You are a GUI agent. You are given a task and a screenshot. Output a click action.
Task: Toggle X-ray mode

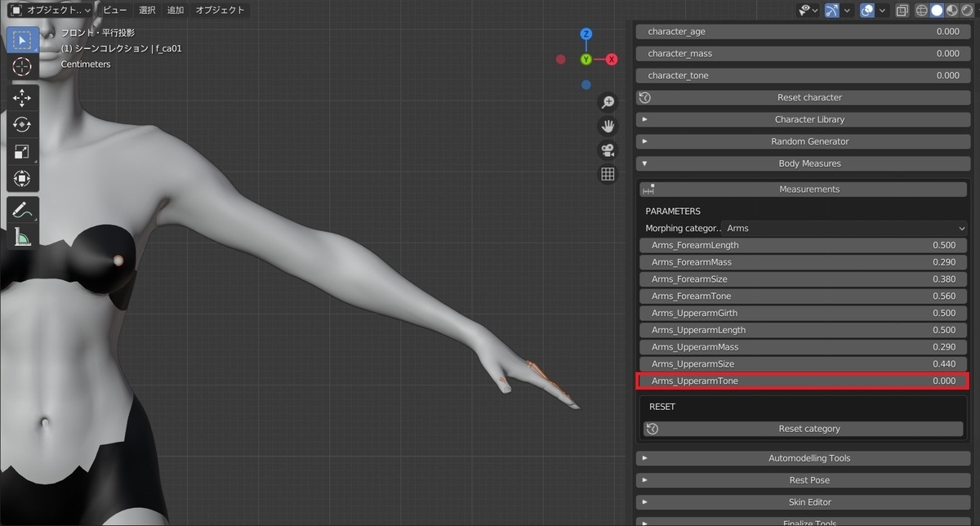click(902, 10)
